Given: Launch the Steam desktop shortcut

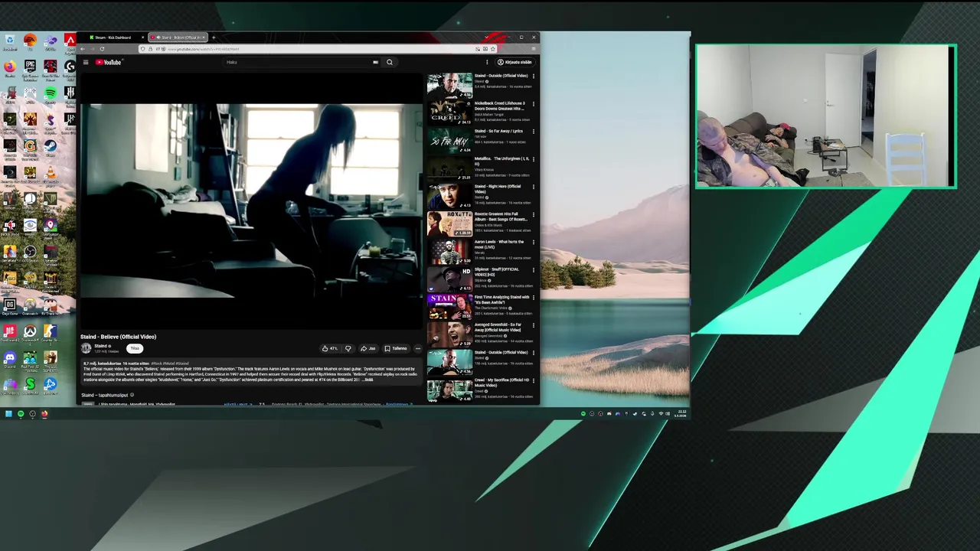Looking at the screenshot, I should 50,147.
